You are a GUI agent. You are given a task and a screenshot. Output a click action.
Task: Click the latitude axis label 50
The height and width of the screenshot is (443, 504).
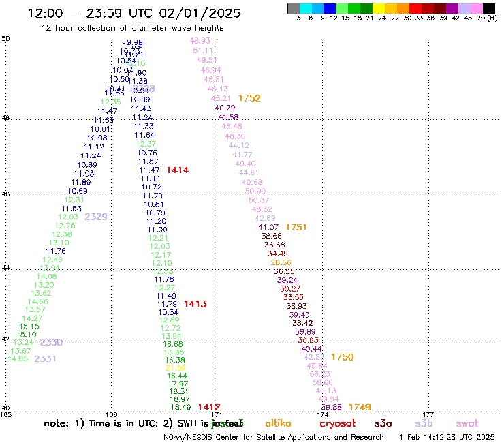[5, 39]
